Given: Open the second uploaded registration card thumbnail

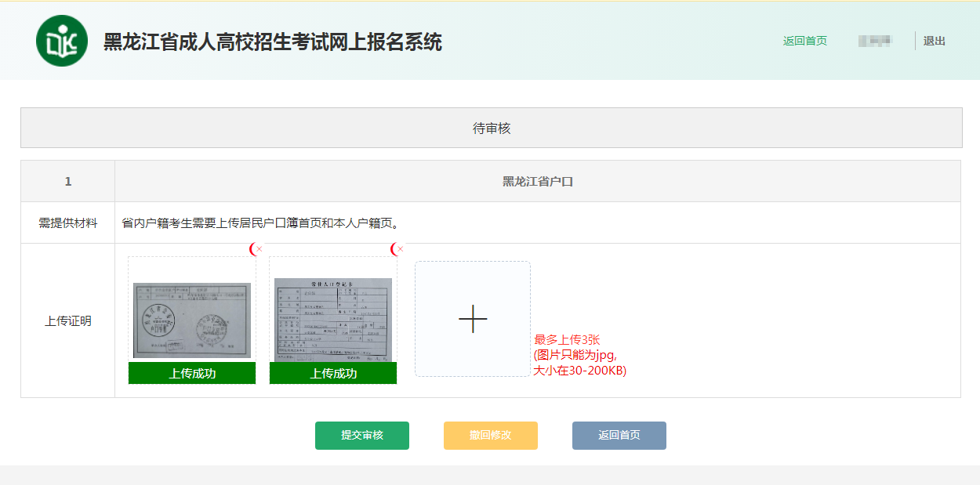Looking at the screenshot, I should pos(333,319).
